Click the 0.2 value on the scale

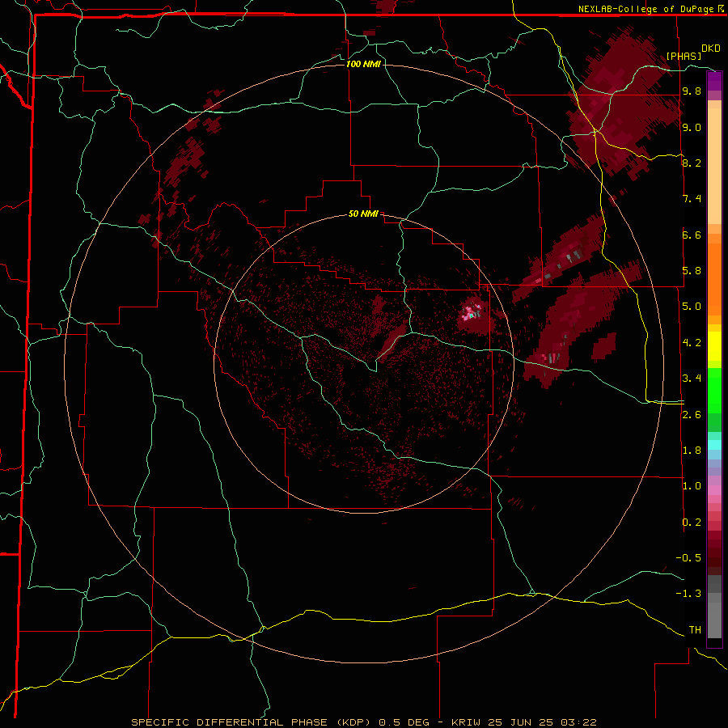tap(692, 523)
